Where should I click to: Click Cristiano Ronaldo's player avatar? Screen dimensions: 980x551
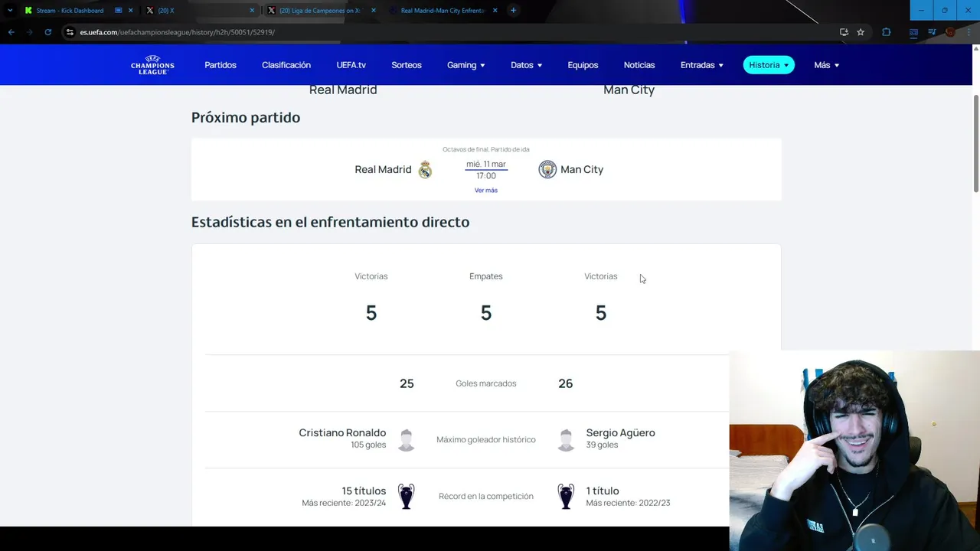pyautogui.click(x=407, y=440)
